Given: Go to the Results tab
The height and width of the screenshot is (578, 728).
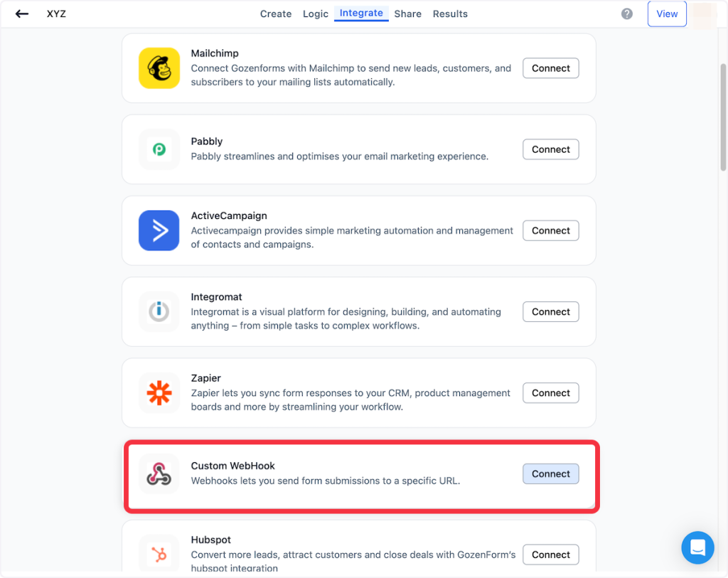Looking at the screenshot, I should point(451,14).
